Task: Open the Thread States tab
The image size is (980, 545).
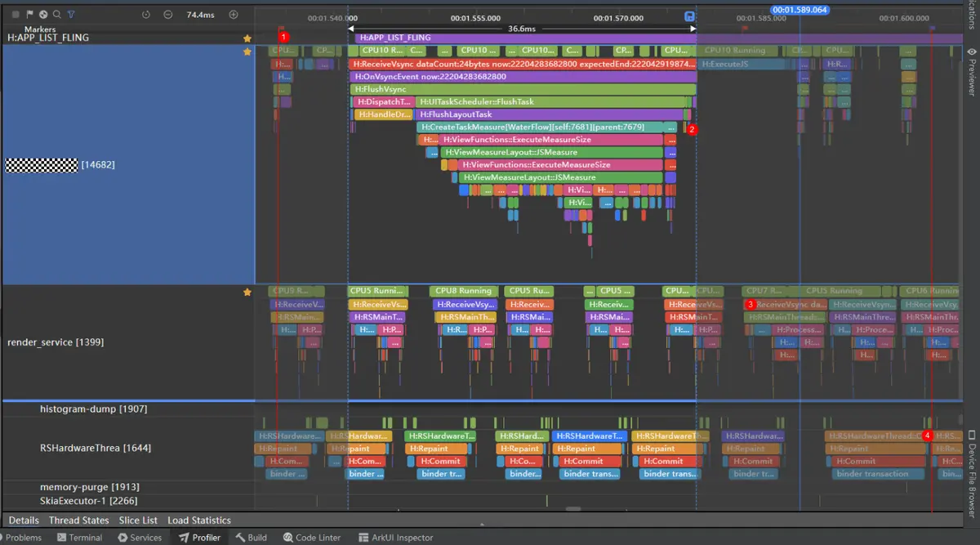Action: pyautogui.click(x=78, y=520)
